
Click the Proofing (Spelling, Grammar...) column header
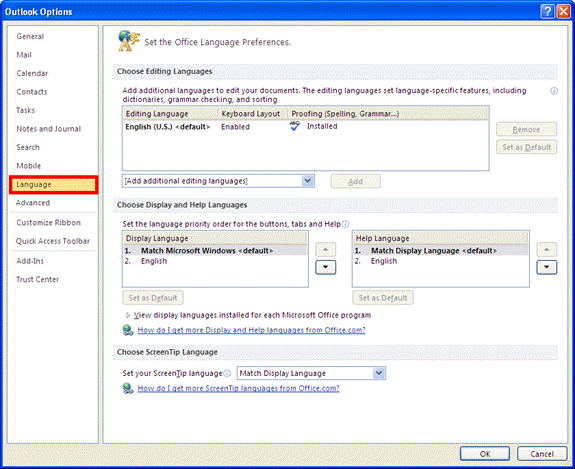click(388, 114)
